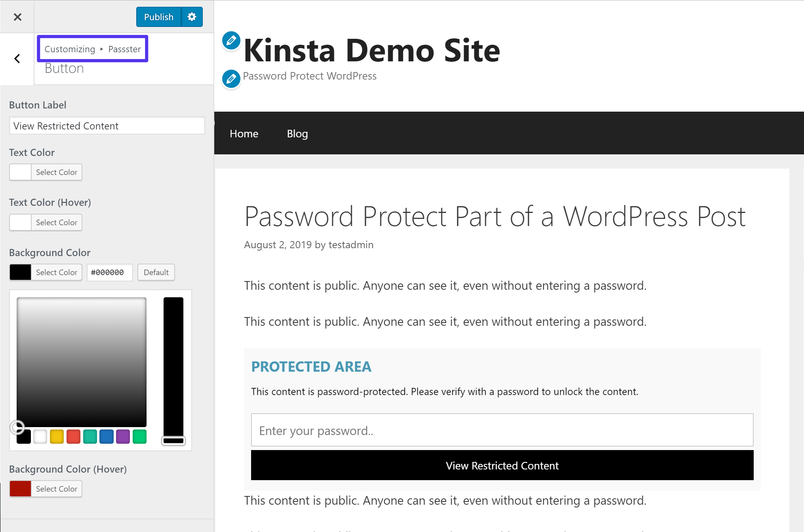This screenshot has width=804, height=532.
Task: Click the Background Color Hover red swatch
Action: coord(20,488)
